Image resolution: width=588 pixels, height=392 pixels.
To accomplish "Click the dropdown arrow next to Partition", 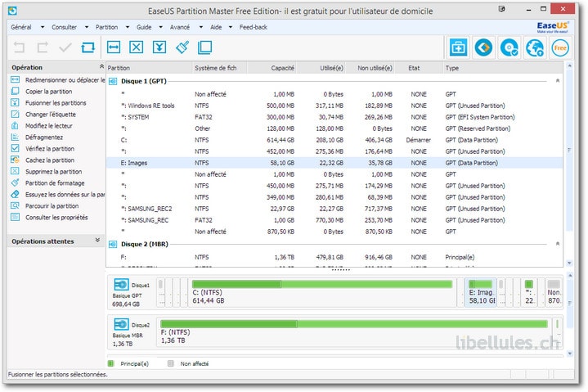I will tap(128, 27).
